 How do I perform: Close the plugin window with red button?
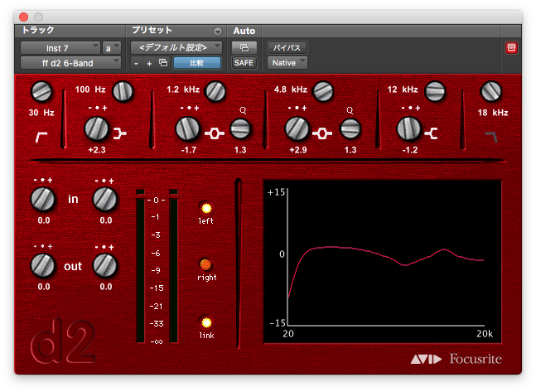(23, 17)
